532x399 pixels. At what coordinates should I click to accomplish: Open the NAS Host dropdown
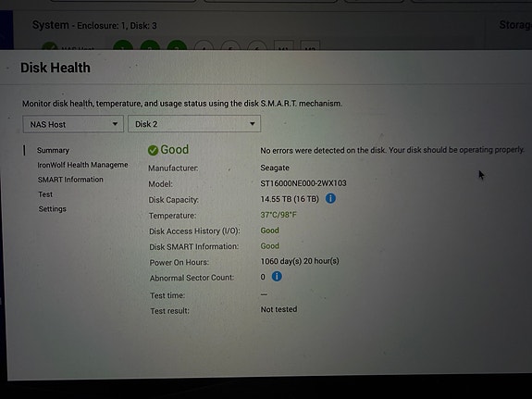point(73,124)
